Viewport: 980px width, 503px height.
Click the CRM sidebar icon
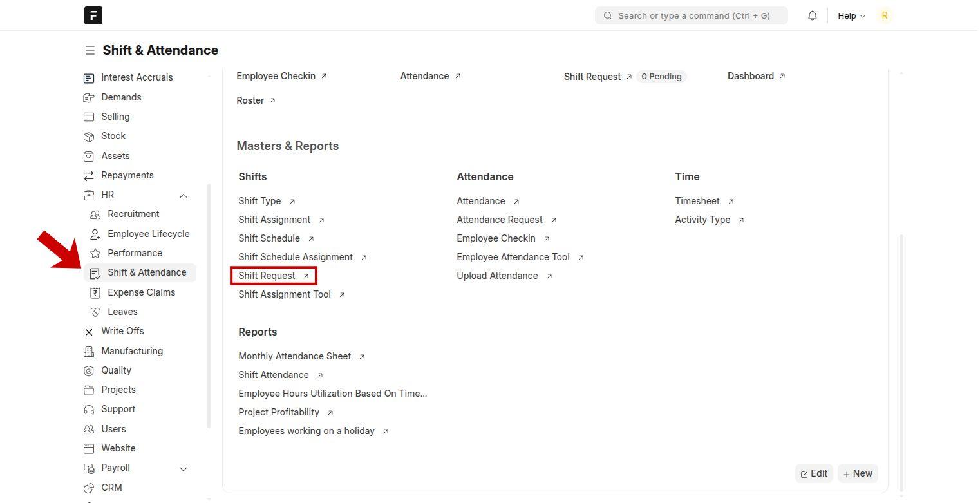click(89, 488)
